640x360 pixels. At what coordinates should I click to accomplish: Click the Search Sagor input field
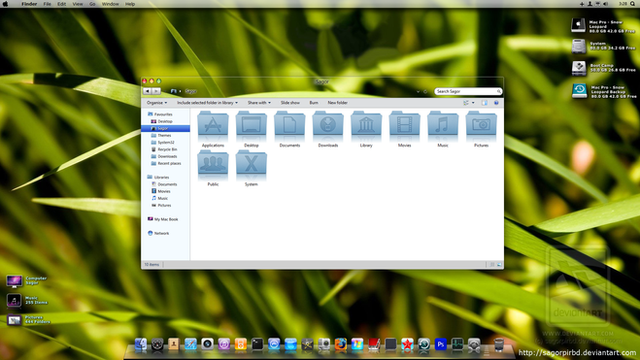tap(468, 91)
